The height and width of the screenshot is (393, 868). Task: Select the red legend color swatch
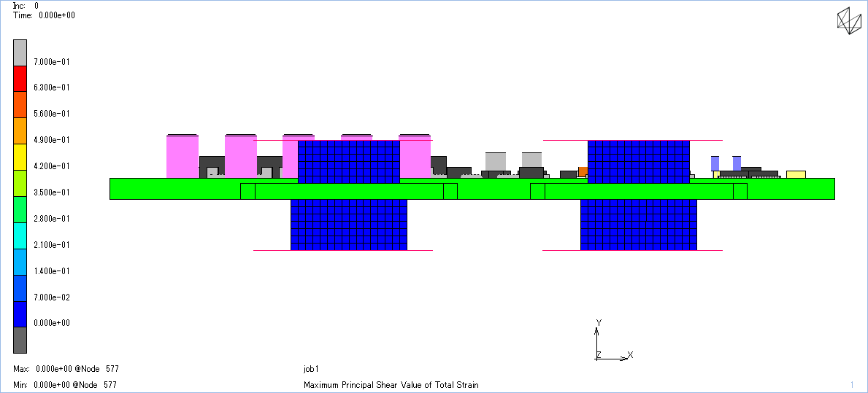(20, 79)
